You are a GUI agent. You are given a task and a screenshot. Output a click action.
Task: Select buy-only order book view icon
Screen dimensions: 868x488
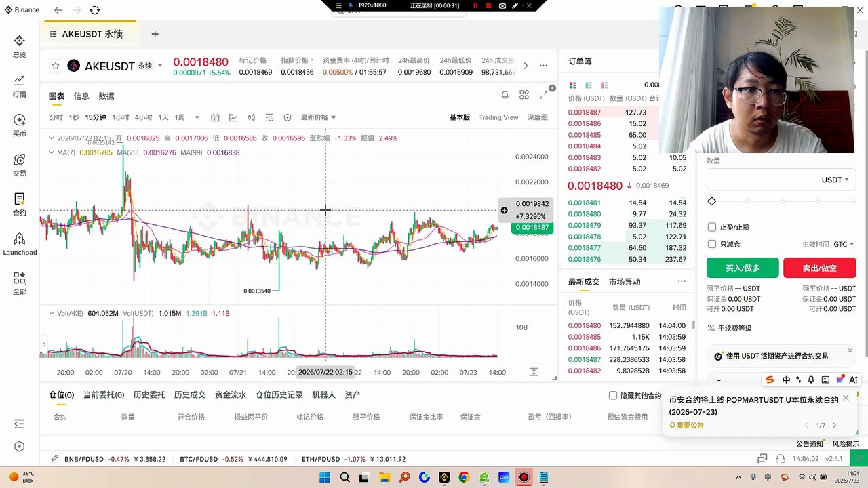click(587, 85)
